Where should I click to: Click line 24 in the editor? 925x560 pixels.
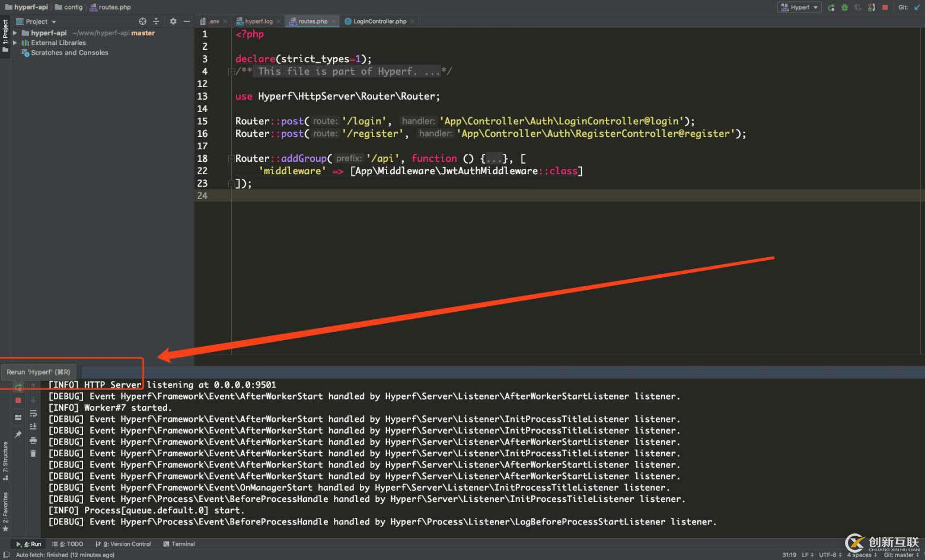[x=559, y=196]
